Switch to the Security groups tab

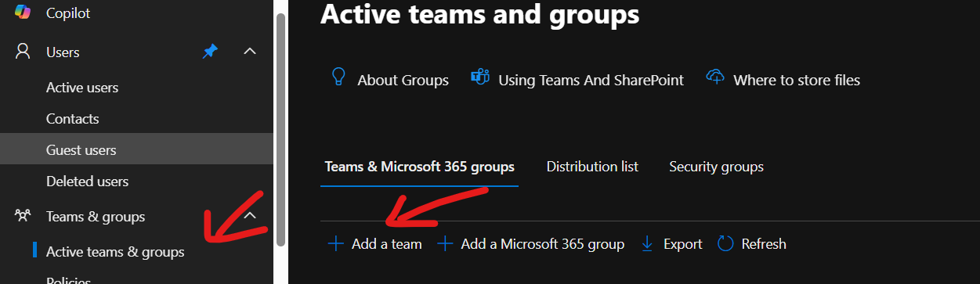point(716,167)
